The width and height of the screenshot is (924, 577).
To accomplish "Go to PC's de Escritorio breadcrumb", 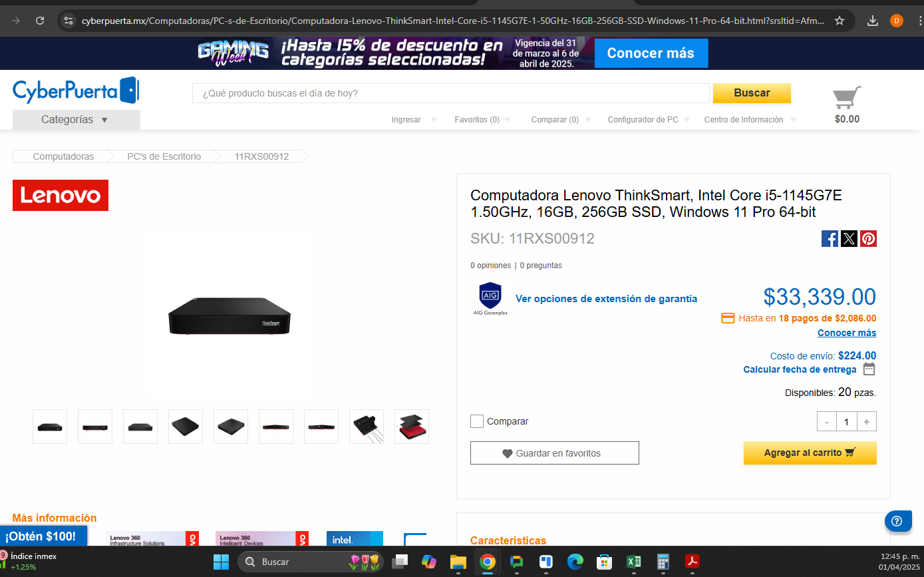I will click(x=164, y=156).
